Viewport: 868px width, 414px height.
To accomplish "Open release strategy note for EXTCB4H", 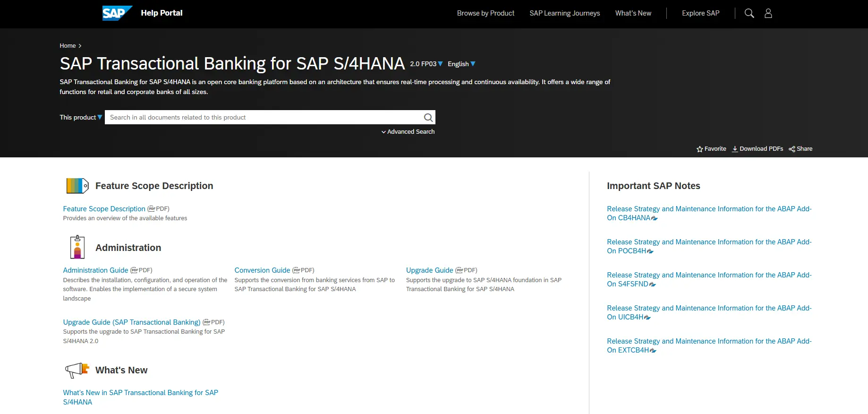I will [709, 345].
